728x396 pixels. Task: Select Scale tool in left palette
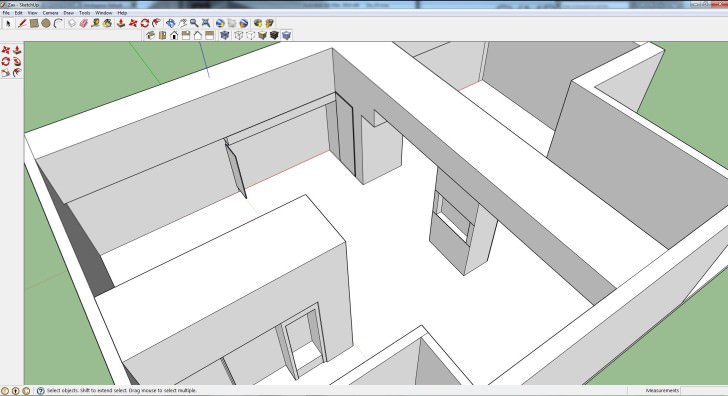(6, 72)
